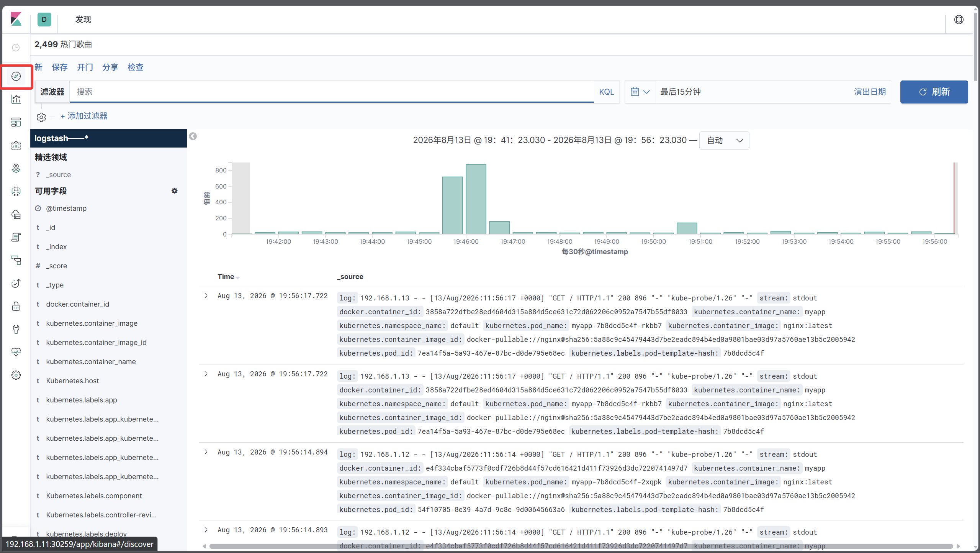Expand the 19:56:14.894 log row
The width and height of the screenshot is (980, 553).
206,452
